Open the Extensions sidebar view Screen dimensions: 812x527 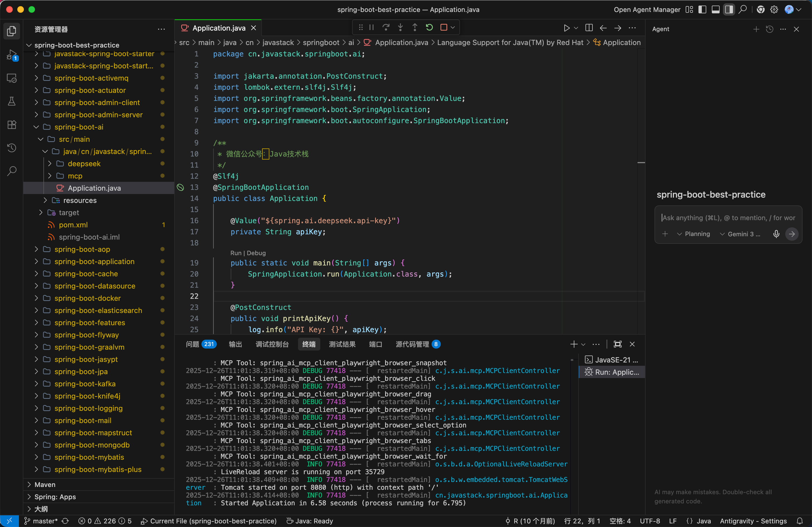click(12, 125)
